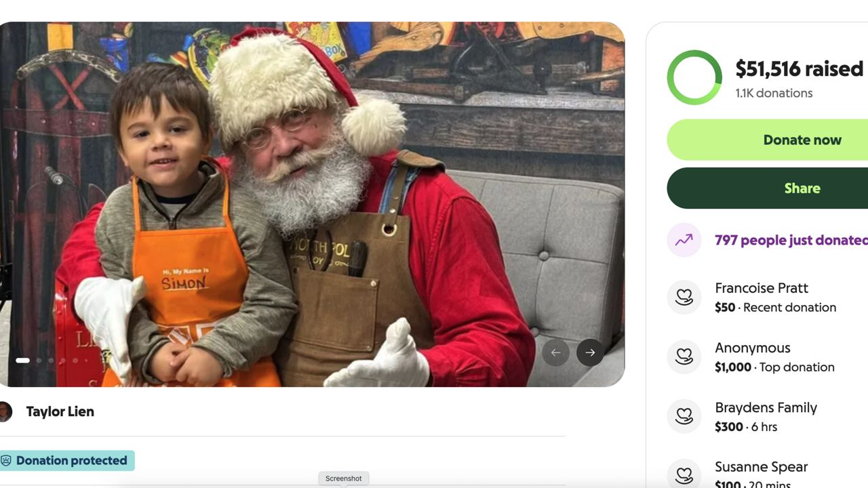
Task: Open the Santa and Simon photo
Action: [312, 203]
